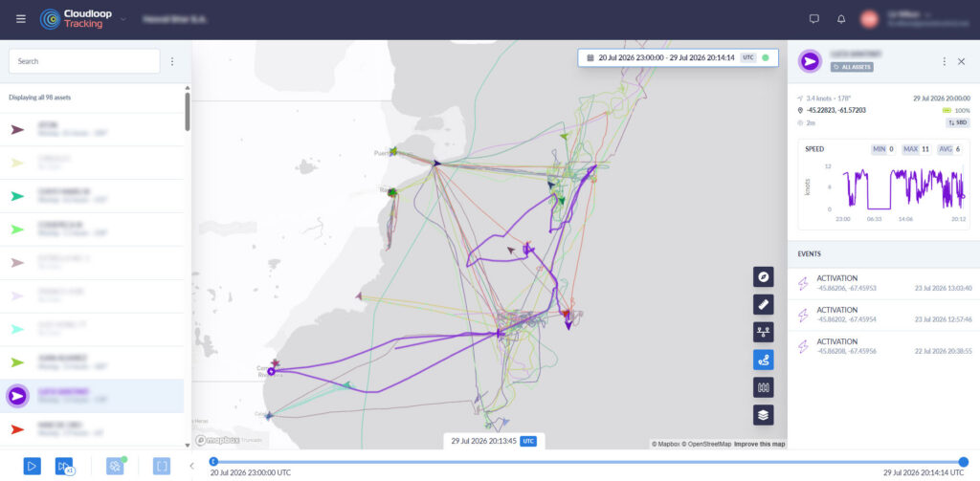Click the red vessel marker on map
This screenshot has height=481, width=980.
tap(566, 314)
